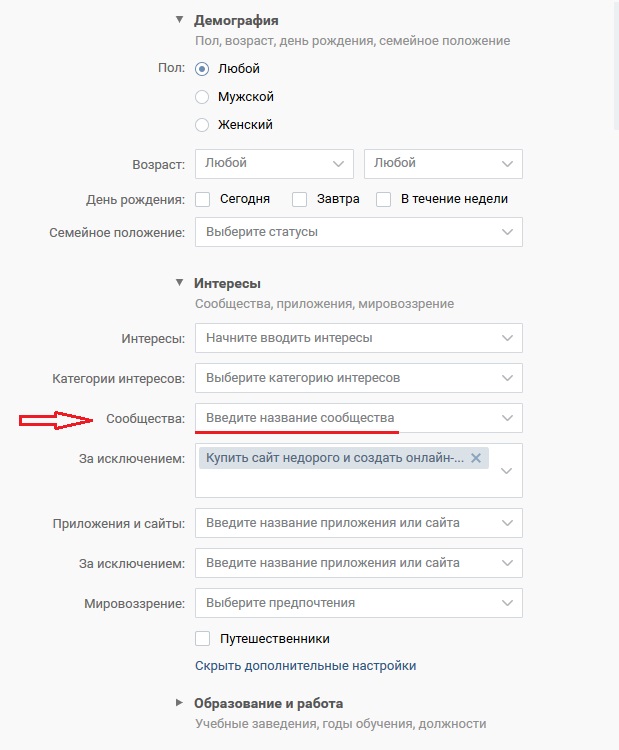
Task: Choose the Женский gender radio button
Action: pyautogui.click(x=202, y=125)
